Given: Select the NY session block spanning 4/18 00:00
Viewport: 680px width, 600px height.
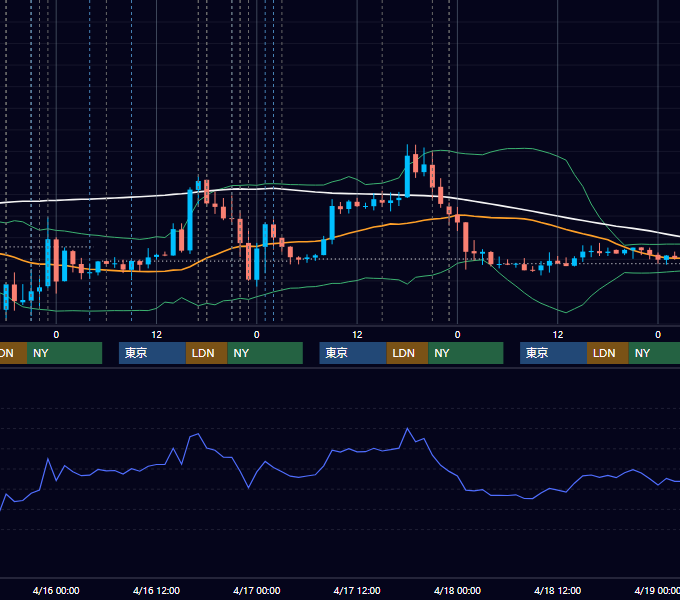Looking at the screenshot, I should (466, 353).
